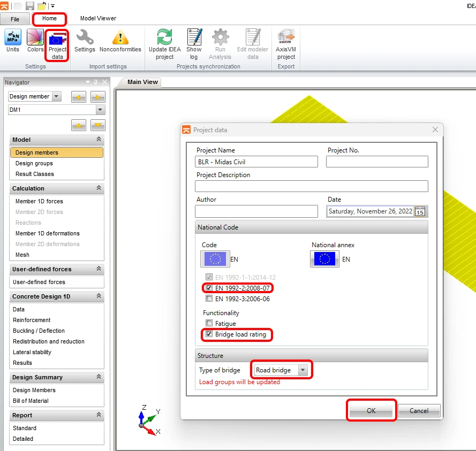Viewport: 476px width, 451px height.
Task: Click the Project Name input field
Action: tap(256, 162)
